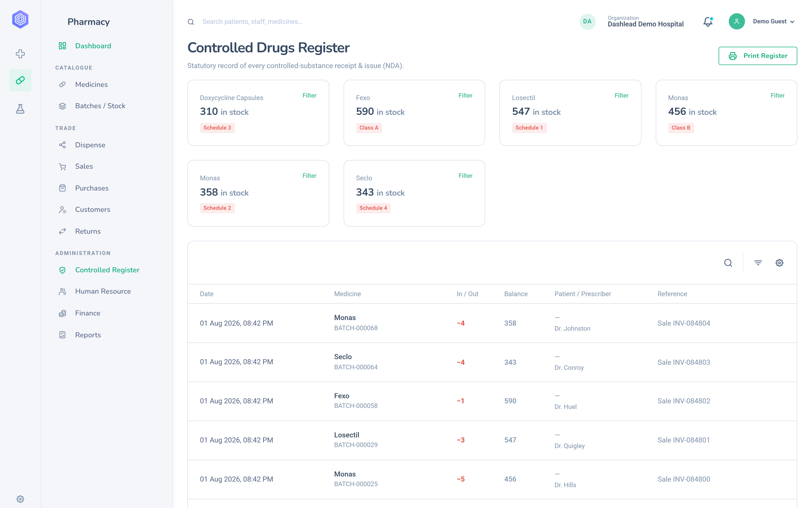Click the search magnifier in top bar

pyautogui.click(x=191, y=22)
